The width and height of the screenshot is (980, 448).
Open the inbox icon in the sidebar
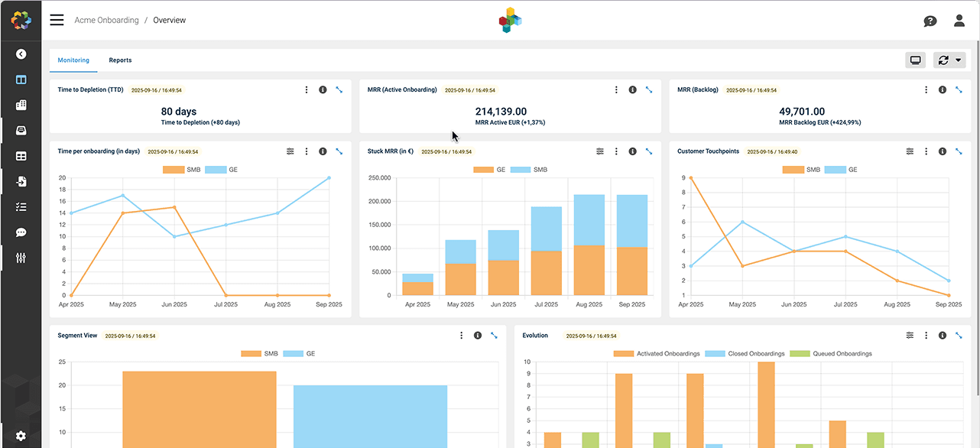[x=21, y=131]
